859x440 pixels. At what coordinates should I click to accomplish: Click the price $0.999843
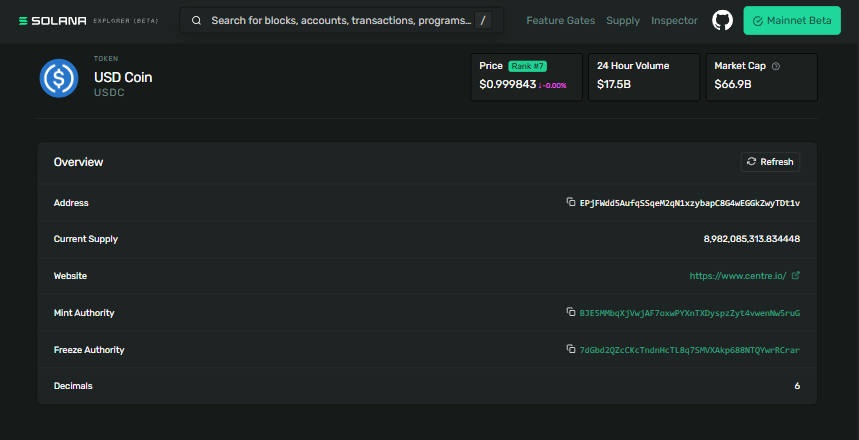507,85
